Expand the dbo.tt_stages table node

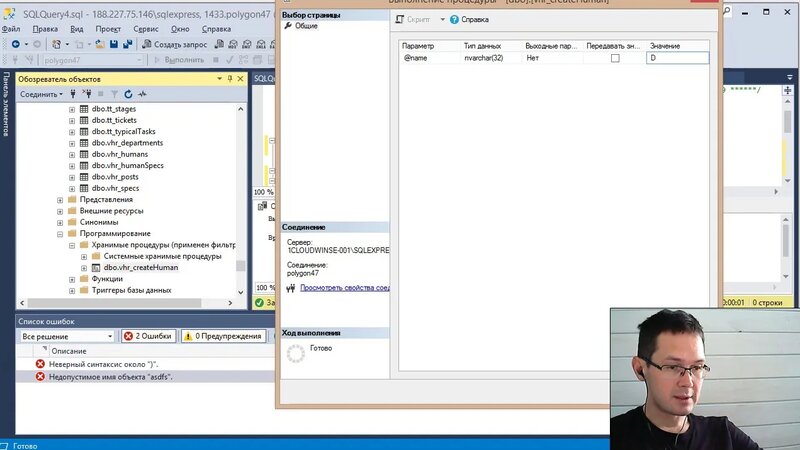click(x=72, y=109)
